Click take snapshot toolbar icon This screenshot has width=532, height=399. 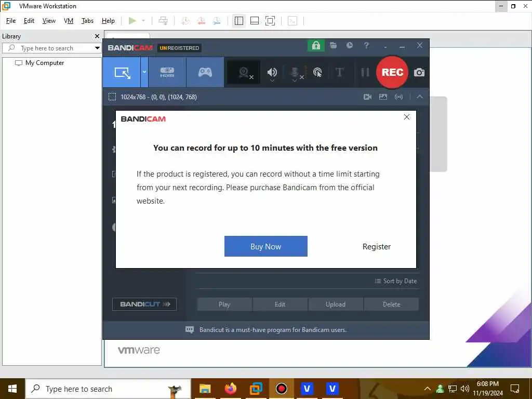[x=185, y=21]
